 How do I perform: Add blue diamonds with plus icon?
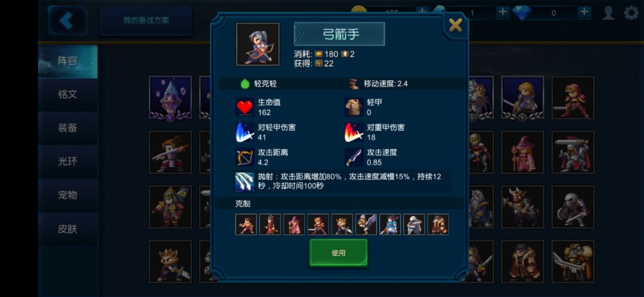[584, 13]
